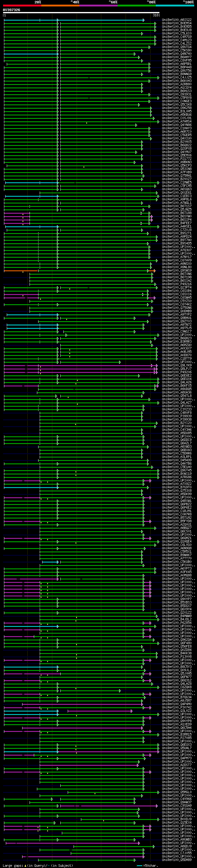Screen dimensions: 197x868
Task: Select label UniRef100_C4JJZ5
Action: pyautogui.click(x=177, y=78)
